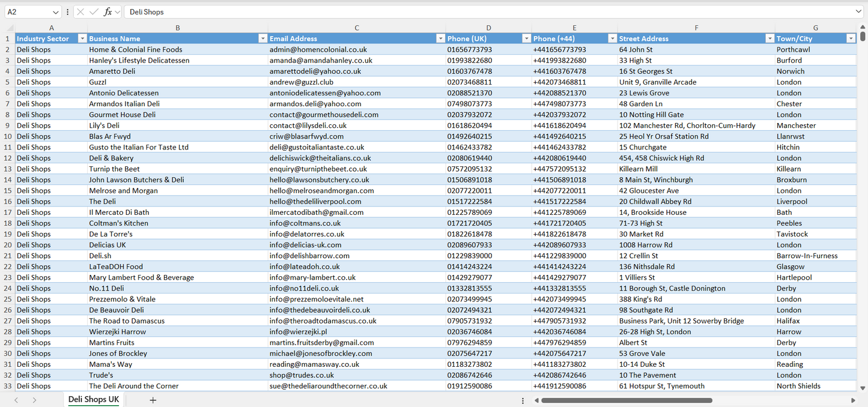This screenshot has height=407, width=868.
Task: Add a new sheet with plus icon
Action: (153, 400)
